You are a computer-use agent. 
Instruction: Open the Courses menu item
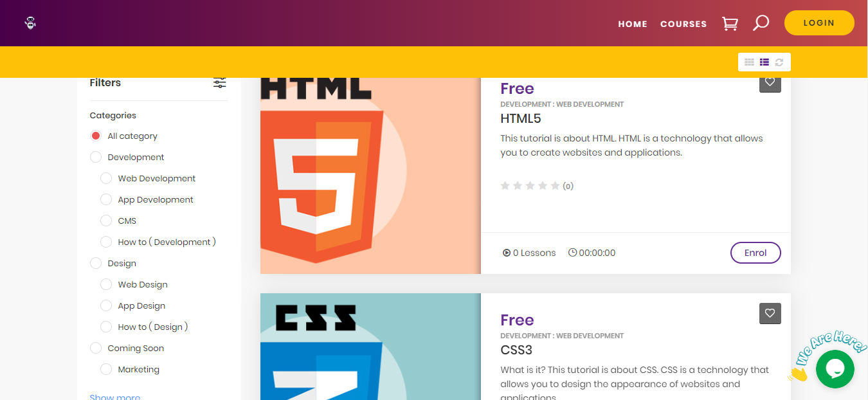point(683,24)
